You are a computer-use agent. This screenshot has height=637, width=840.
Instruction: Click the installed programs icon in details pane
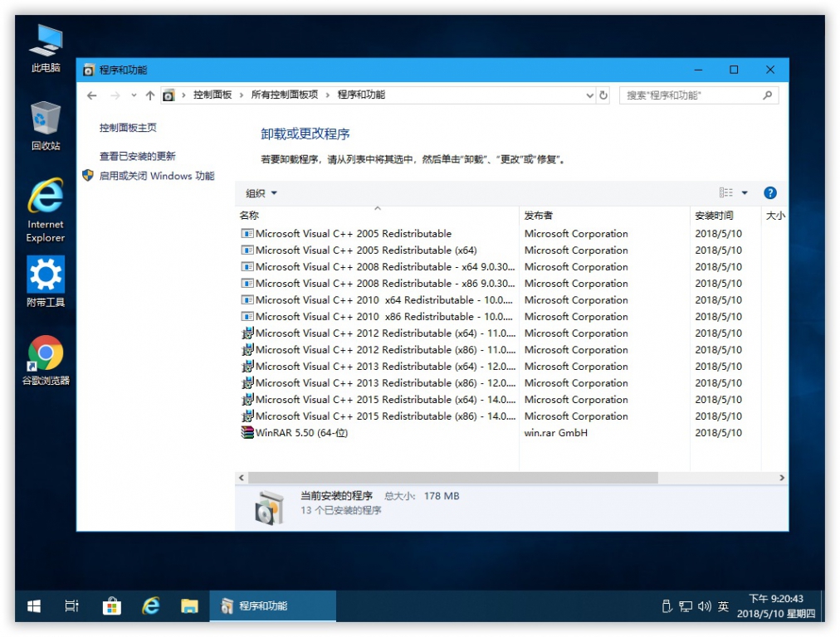tap(270, 507)
